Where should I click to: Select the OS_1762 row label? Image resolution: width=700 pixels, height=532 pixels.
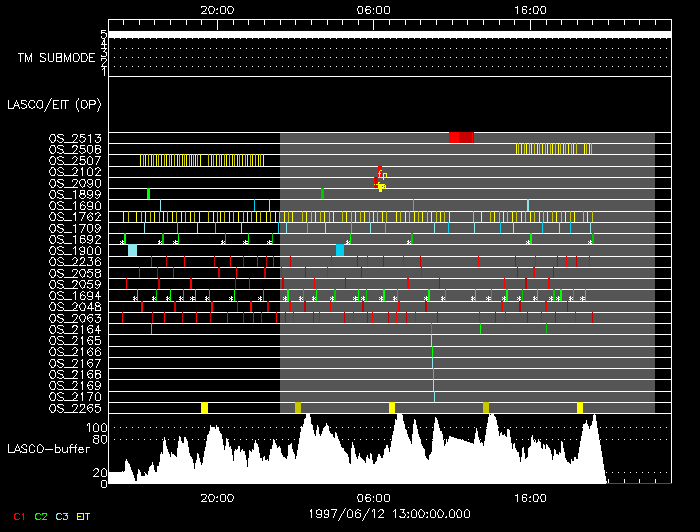click(75, 217)
